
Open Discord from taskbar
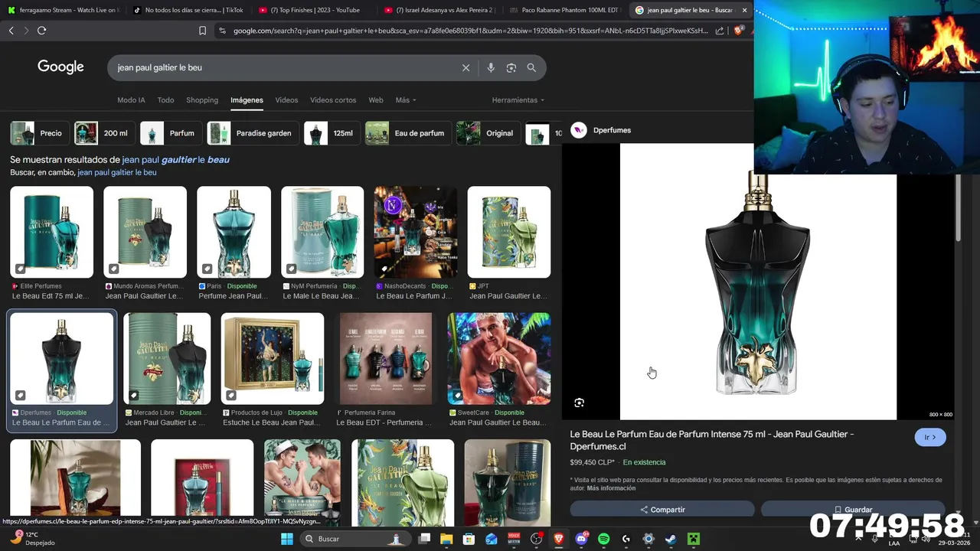pos(581,539)
